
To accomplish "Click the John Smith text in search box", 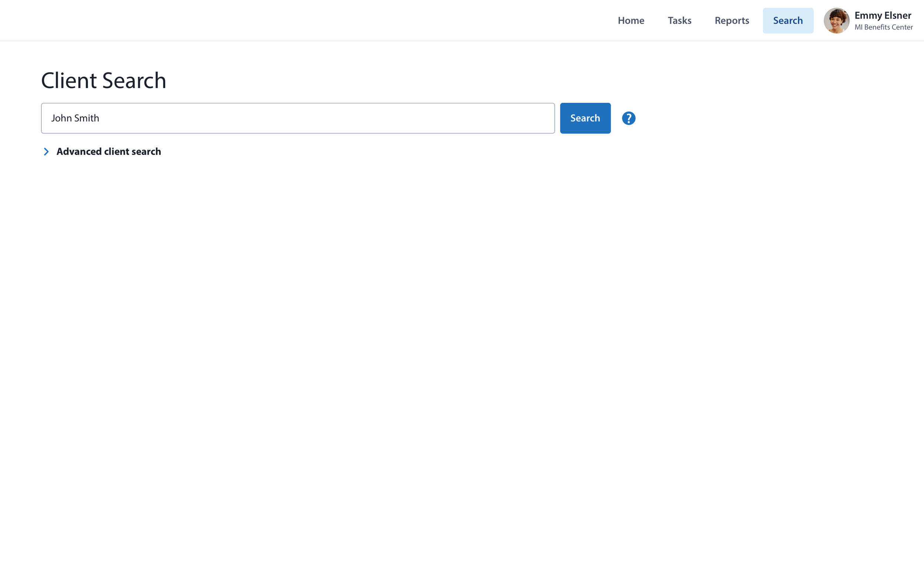I will pyautogui.click(x=75, y=118).
